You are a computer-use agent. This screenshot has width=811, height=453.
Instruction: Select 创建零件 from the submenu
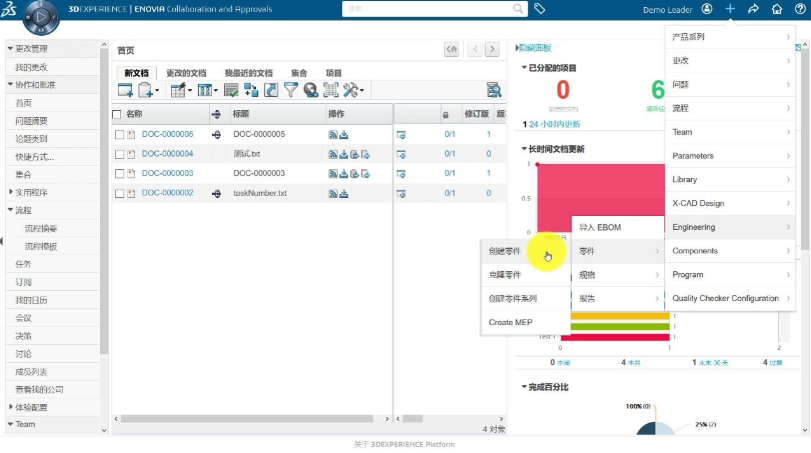pos(505,251)
